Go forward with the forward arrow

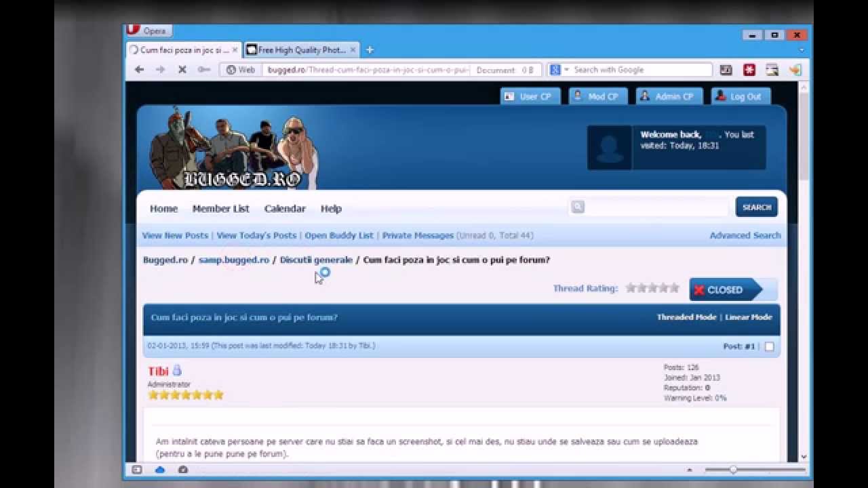coord(161,70)
